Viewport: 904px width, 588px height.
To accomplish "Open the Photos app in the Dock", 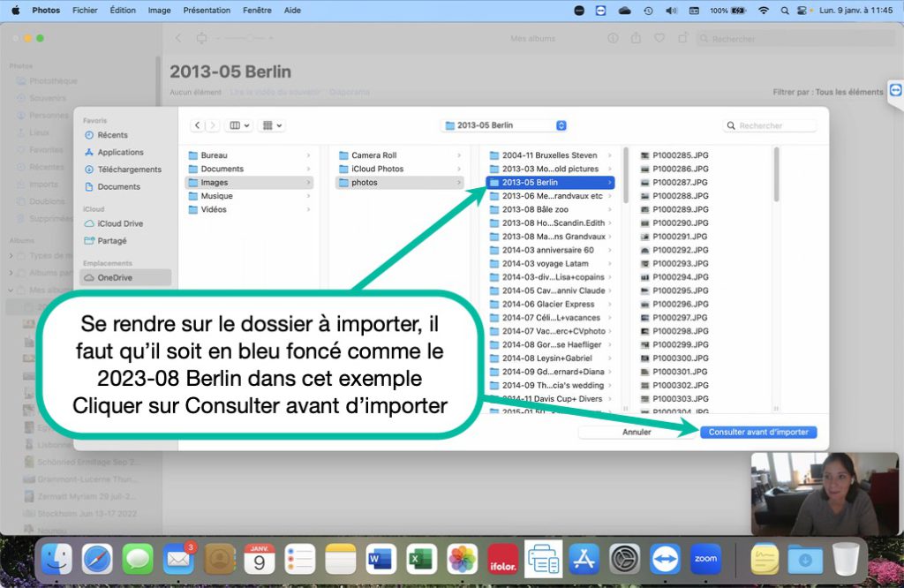I will [463, 558].
